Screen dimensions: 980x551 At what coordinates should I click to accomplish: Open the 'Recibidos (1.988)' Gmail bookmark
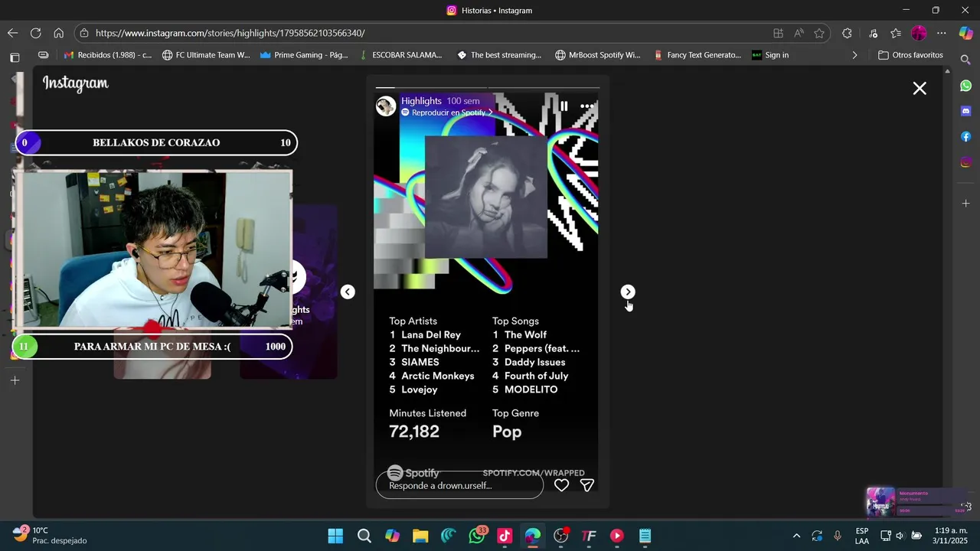tap(108, 55)
